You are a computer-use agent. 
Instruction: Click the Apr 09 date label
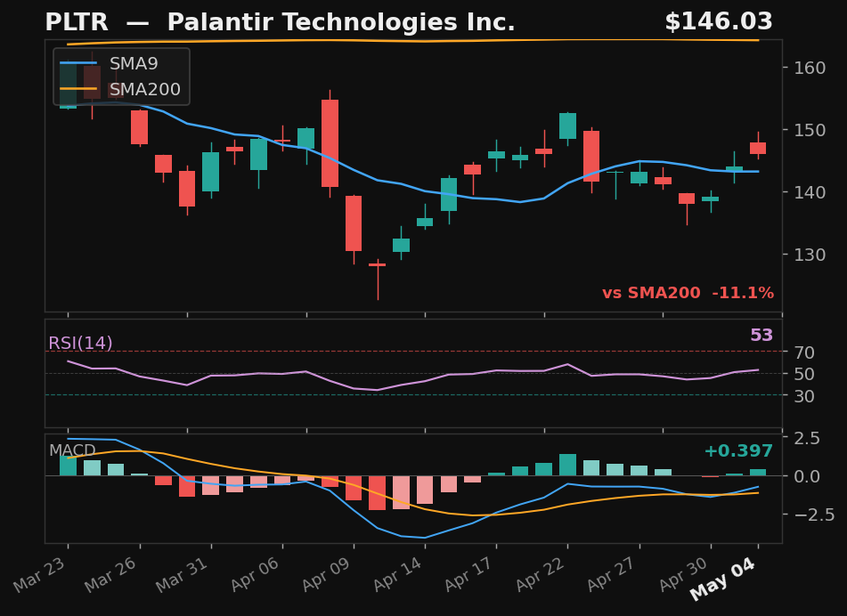pyautogui.click(x=326, y=574)
